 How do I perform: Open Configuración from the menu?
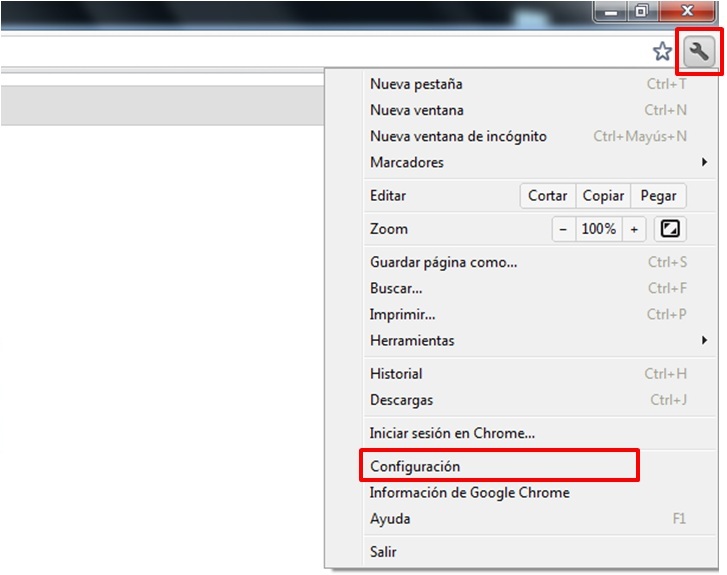pos(415,466)
